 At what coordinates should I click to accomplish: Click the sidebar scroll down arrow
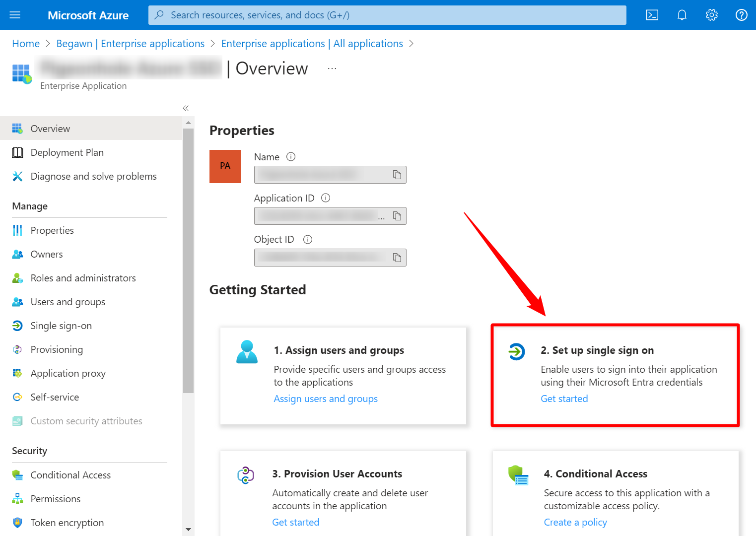click(x=188, y=530)
